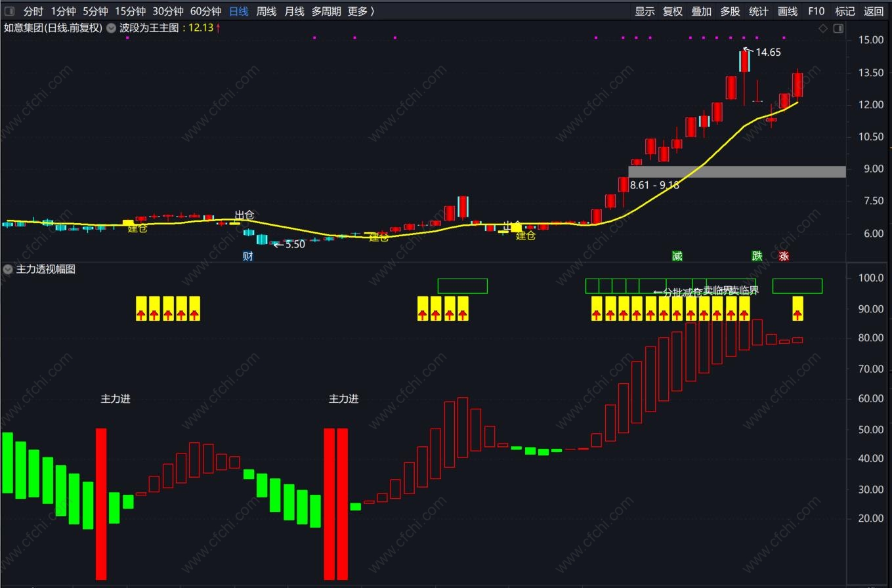
Task: Select the 15分钟 period tab
Action: [130, 11]
